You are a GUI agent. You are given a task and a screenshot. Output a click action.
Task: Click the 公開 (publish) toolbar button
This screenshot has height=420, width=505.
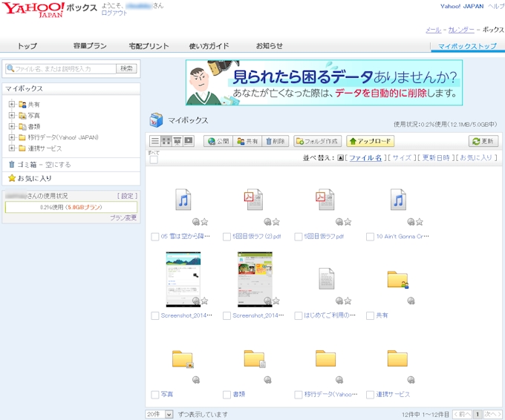coord(218,141)
